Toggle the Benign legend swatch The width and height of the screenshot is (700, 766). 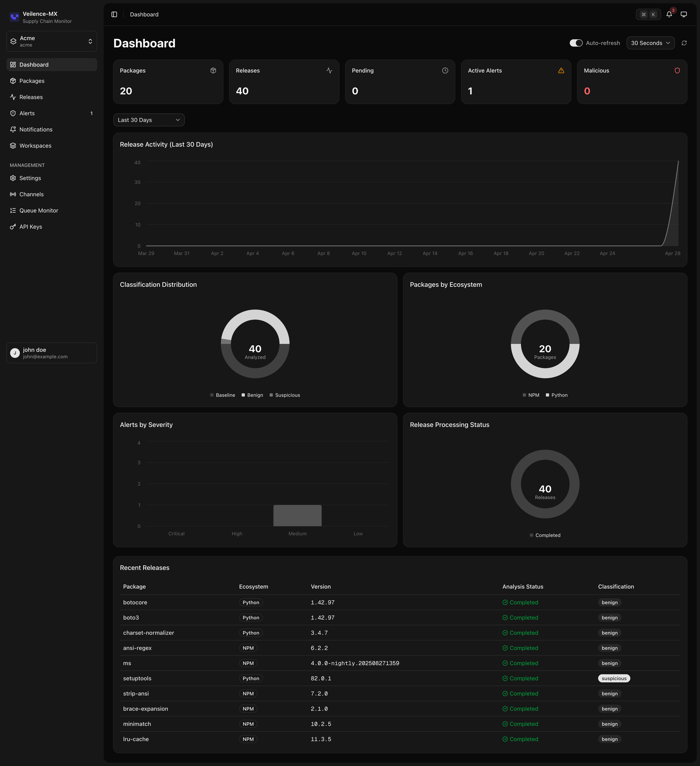[x=243, y=395]
